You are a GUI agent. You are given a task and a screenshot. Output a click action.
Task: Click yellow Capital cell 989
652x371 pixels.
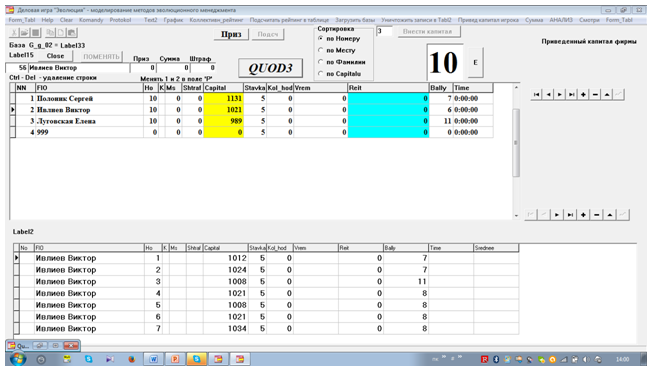coord(223,121)
